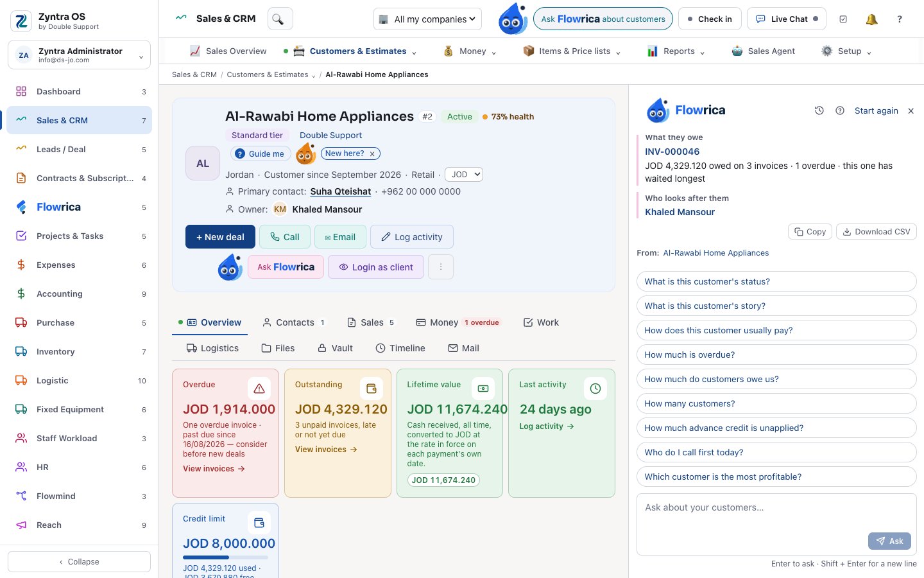This screenshot has width=924, height=578.
Task: Open Flowrica in the sidebar
Action: [80, 207]
